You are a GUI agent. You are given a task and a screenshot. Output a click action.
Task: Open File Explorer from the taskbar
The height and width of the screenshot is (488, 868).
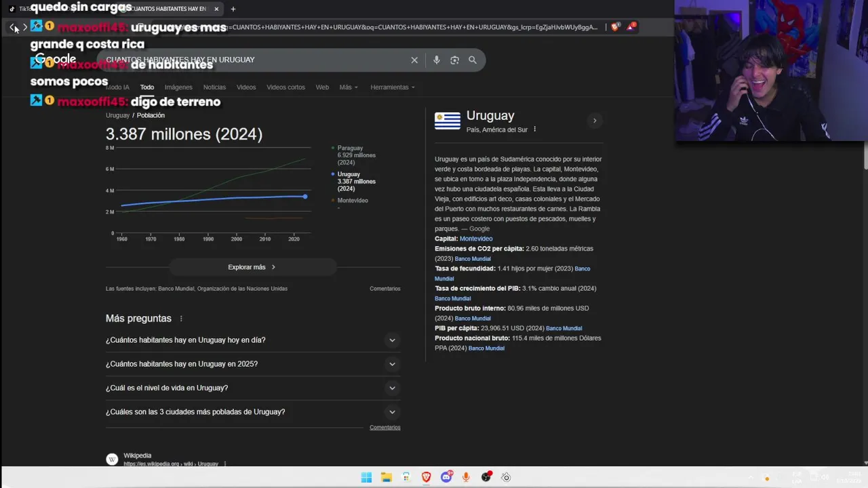[386, 477]
